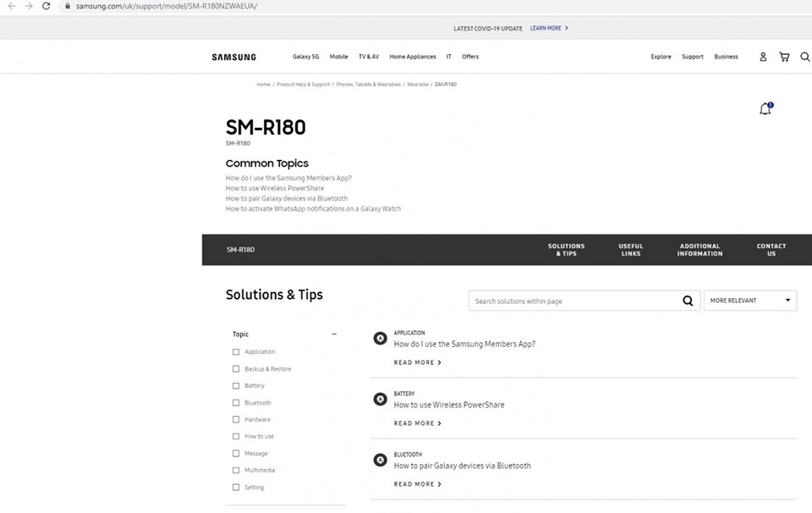Viewport: 812px width, 513px height.
Task: Open the user account icon
Action: [763, 57]
